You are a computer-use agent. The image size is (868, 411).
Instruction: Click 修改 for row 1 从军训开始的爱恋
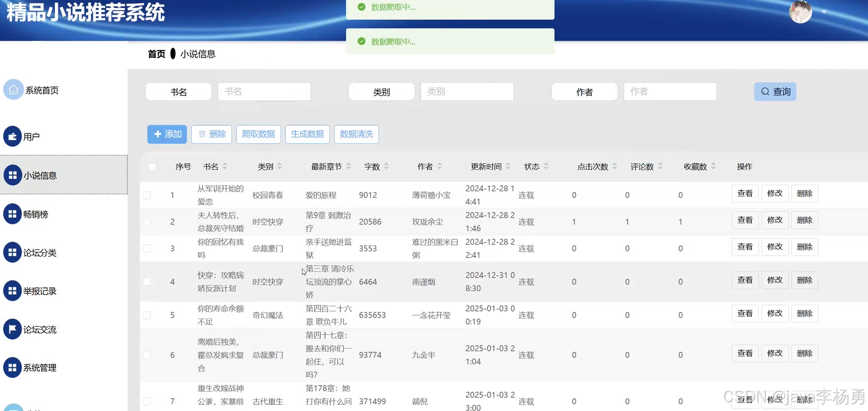[x=775, y=194]
